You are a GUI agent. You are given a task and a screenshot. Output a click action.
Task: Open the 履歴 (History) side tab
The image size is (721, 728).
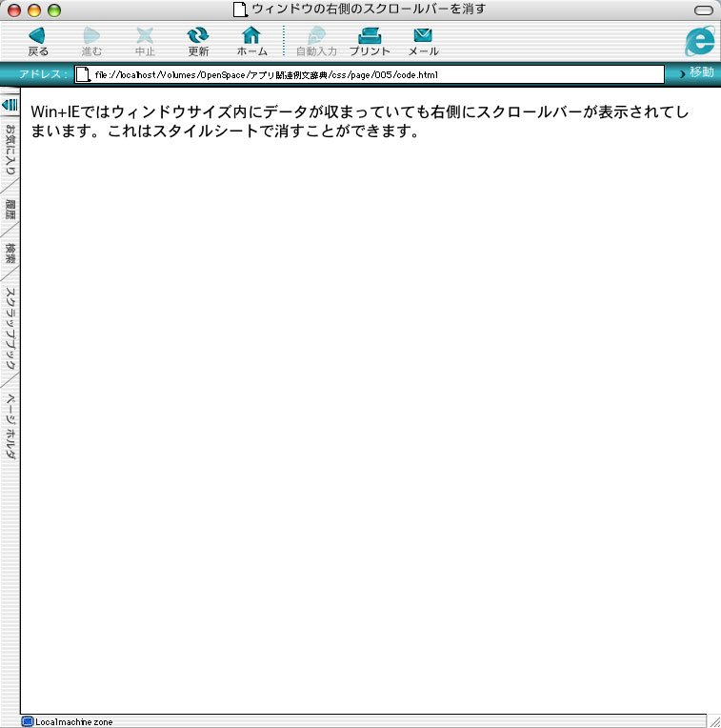point(10,211)
